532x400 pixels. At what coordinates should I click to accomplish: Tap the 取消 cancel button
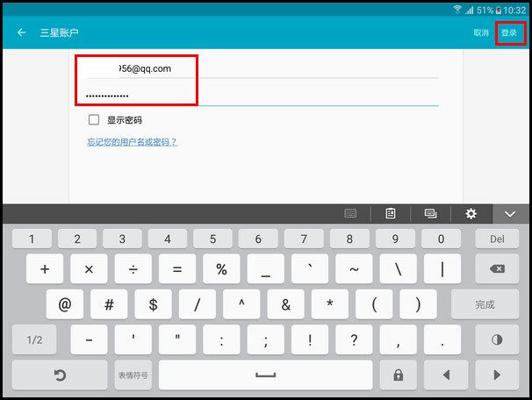point(481,32)
